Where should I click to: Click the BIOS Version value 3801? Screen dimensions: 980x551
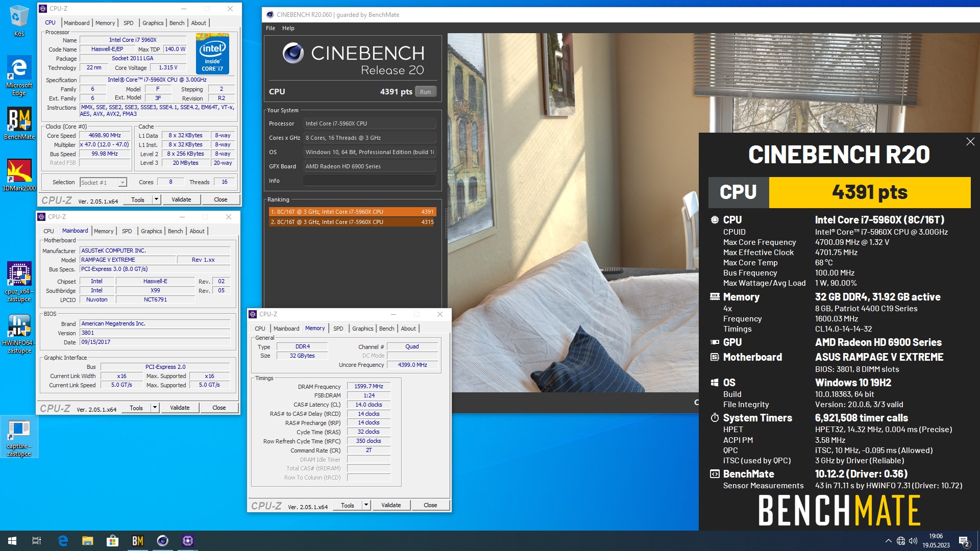[155, 333]
